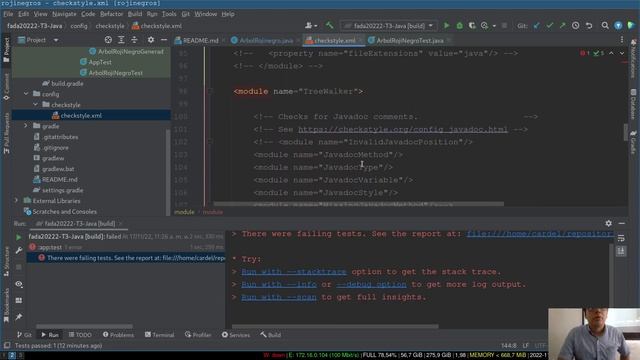The width and height of the screenshot is (640, 360).
Task: Open the run configuration dropdown
Action: point(389,26)
